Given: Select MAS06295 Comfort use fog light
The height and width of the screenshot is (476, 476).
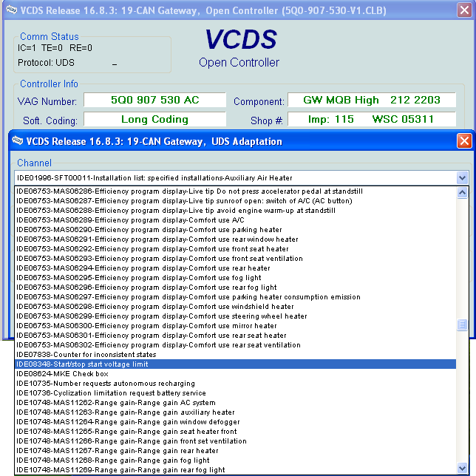Looking at the screenshot, I should [x=235, y=278].
